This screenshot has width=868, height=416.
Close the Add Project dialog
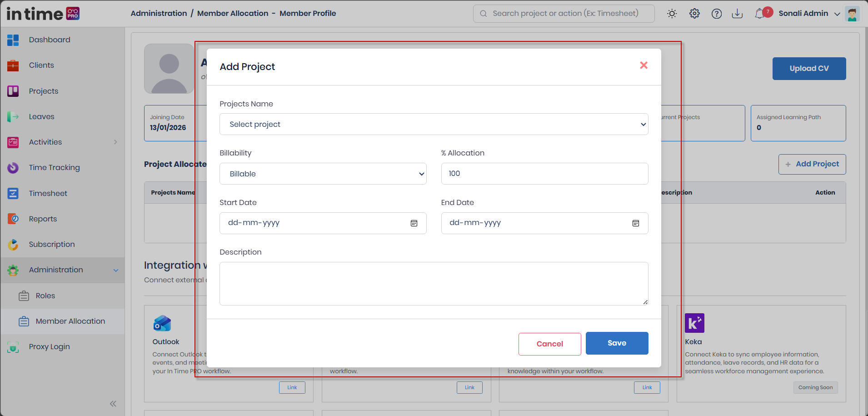pyautogui.click(x=644, y=65)
